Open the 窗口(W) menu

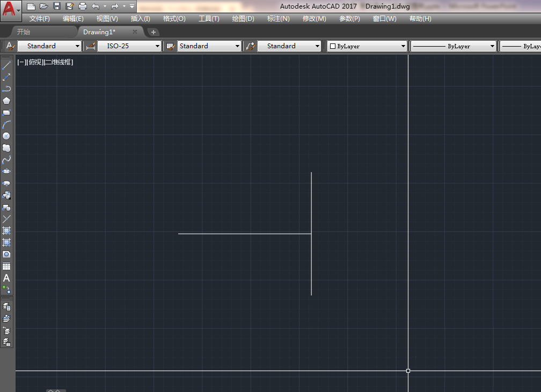[385, 19]
